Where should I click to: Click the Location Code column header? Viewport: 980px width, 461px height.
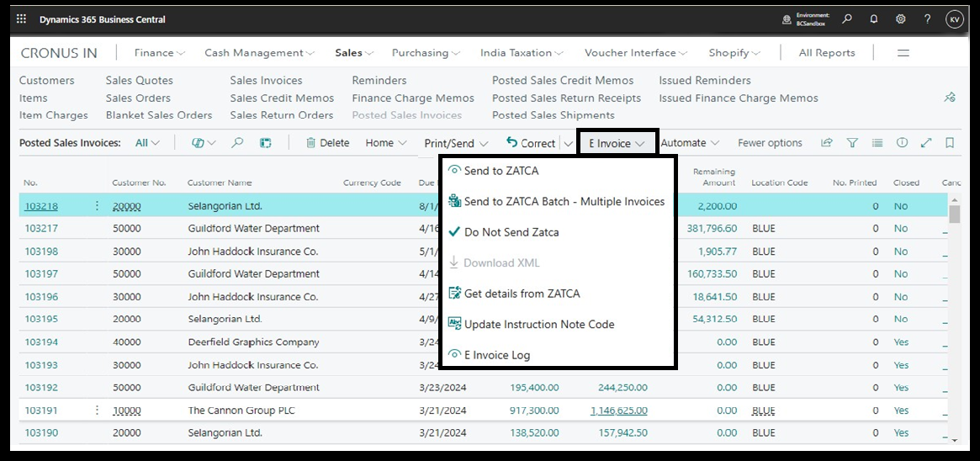pos(780,183)
